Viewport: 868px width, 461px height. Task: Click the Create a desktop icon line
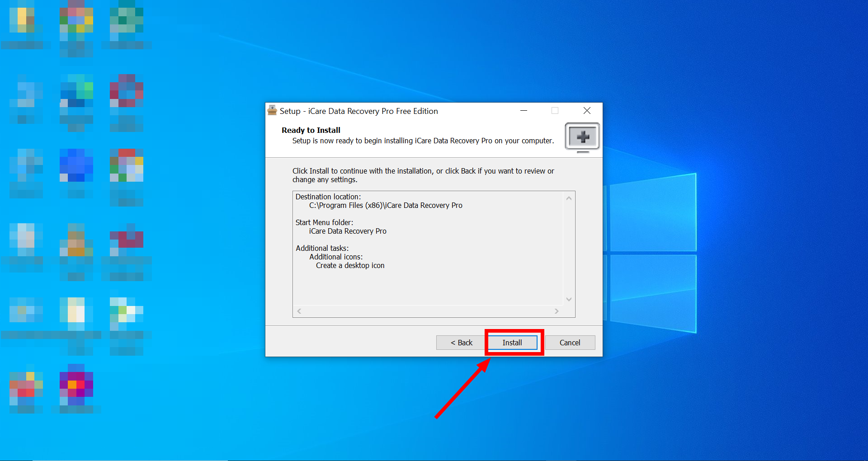tap(350, 265)
